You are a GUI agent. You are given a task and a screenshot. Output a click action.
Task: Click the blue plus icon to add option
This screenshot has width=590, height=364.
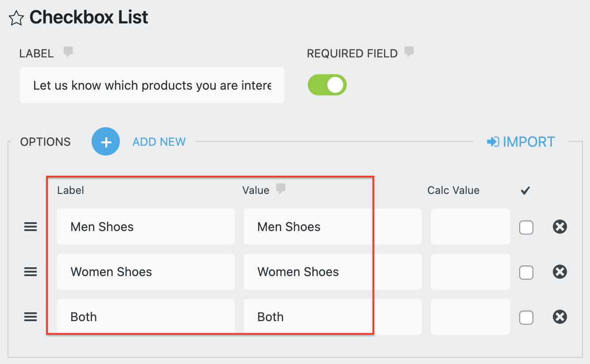click(x=106, y=141)
